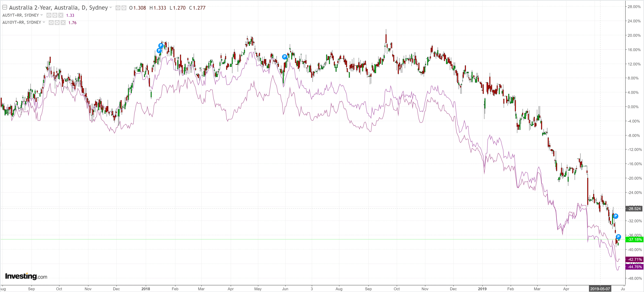Open the Australia 2-Year series dropdown arrow
The width and height of the screenshot is (644, 292).
[x=110, y=8]
